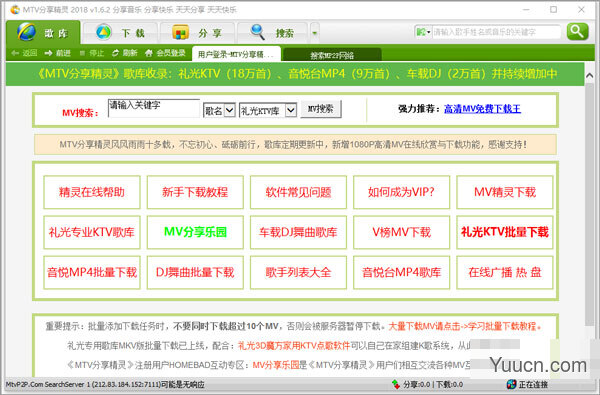Open DJ舞曲批量下载
This screenshot has width=600, height=395.
click(x=195, y=273)
